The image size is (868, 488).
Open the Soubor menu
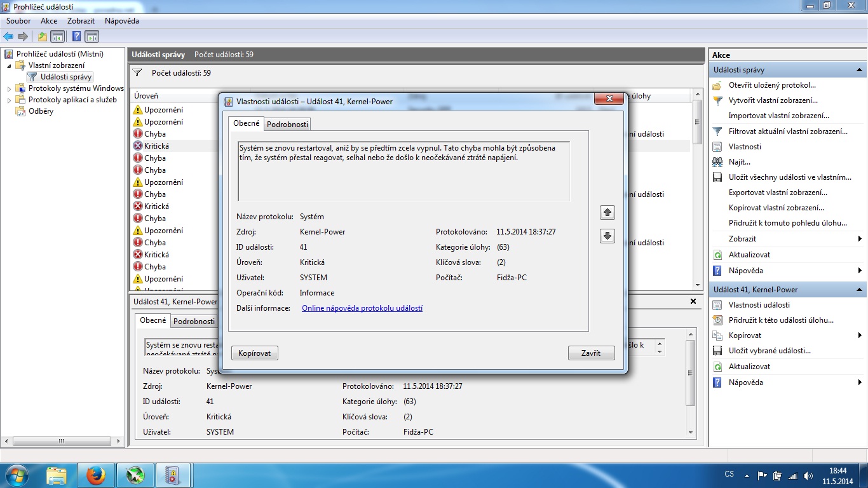(x=18, y=21)
